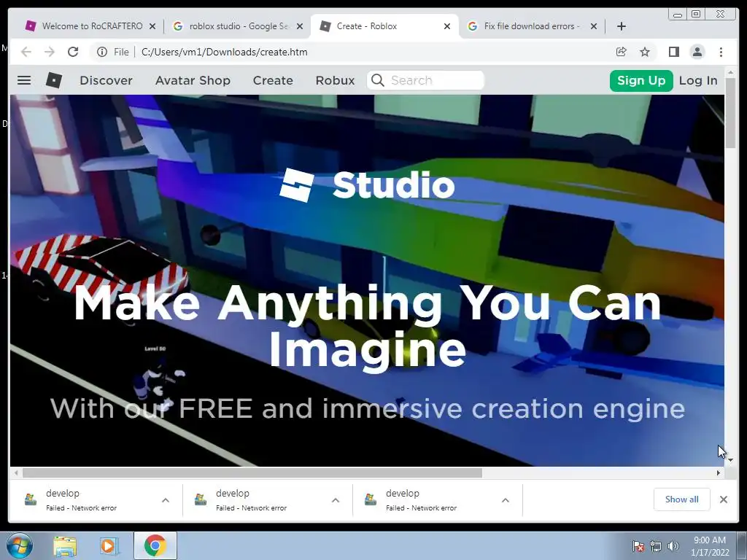The image size is (747, 560).
Task: Close the Create - Roblox tab
Action: coord(447,26)
